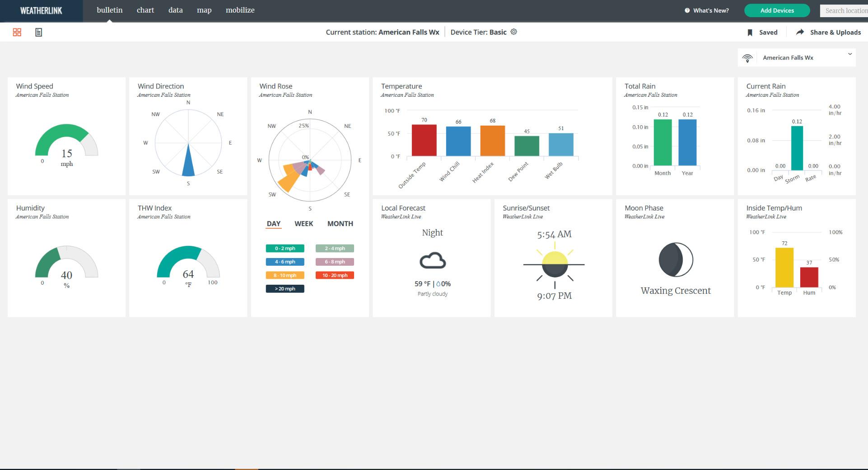868x470 pixels.
Task: Select MONTH range on Wind Rose
Action: (340, 224)
